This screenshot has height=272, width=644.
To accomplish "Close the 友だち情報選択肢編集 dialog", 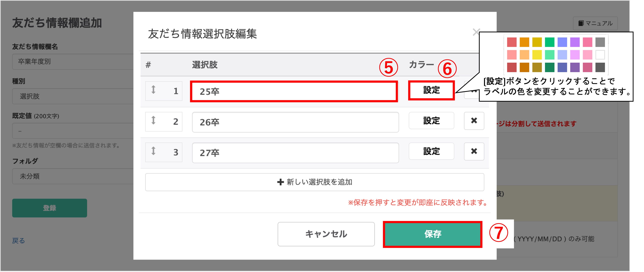I will 476,32.
